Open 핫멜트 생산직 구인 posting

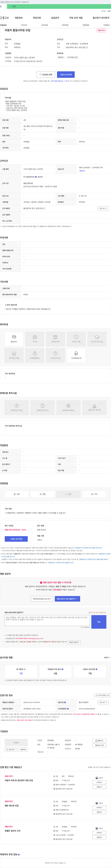(12, 831)
